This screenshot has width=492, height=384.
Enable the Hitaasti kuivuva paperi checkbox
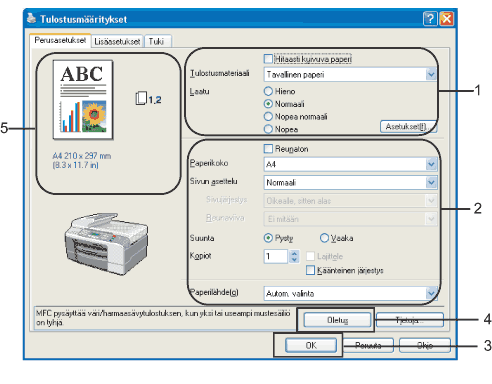268,59
